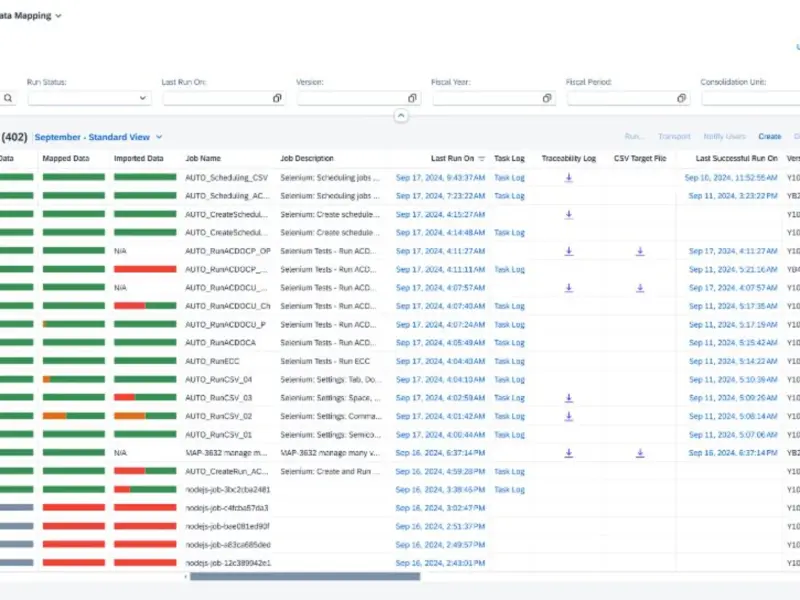800x600 pixels.
Task: Expand the Run Status dropdown
Action: click(142, 98)
